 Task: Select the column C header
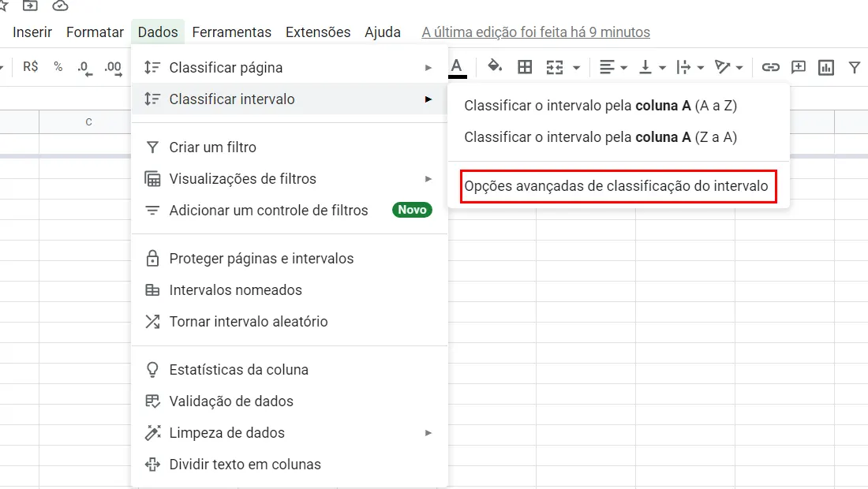[88, 121]
